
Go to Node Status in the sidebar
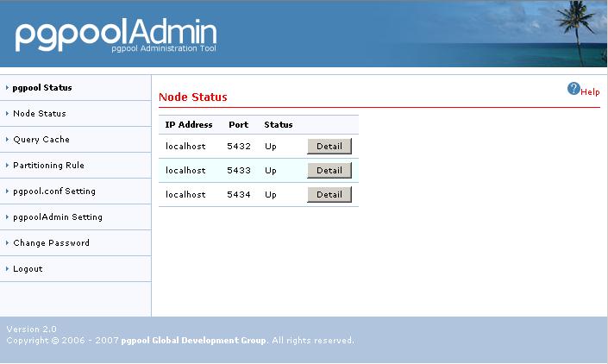[39, 114]
